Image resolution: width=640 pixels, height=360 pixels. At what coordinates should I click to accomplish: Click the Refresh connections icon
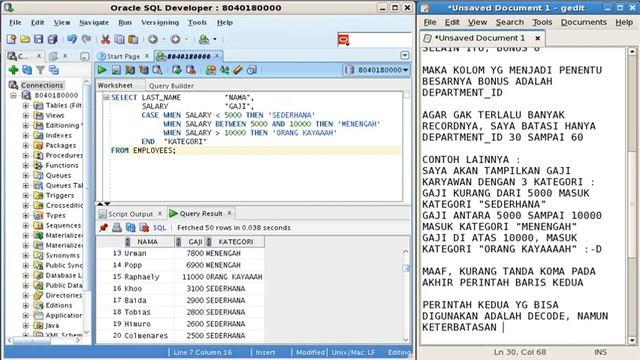pos(27,70)
